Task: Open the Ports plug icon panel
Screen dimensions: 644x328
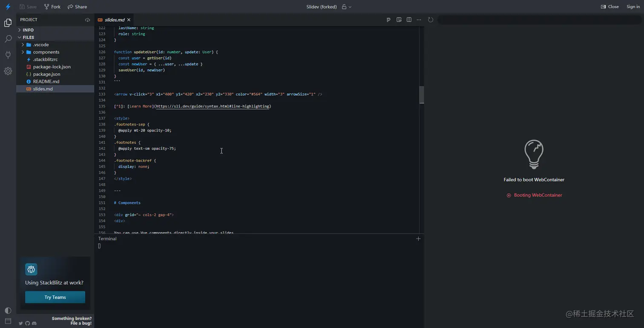Action: [8, 55]
